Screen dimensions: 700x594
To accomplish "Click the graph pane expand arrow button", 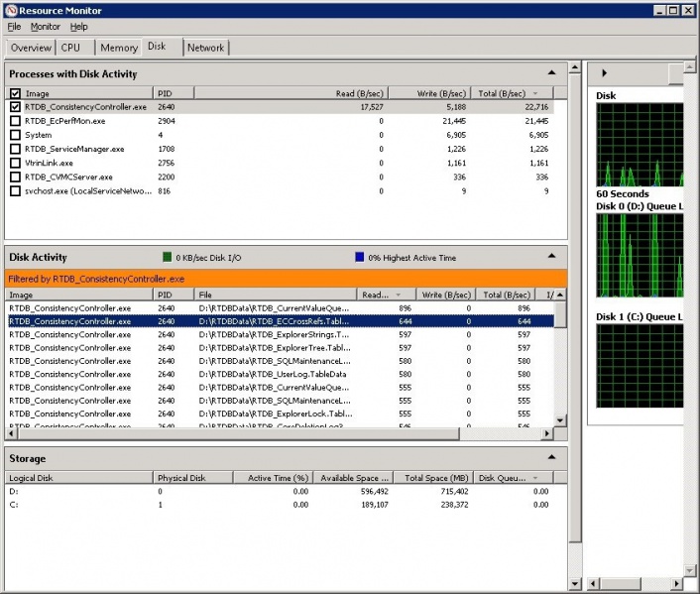I will 605,73.
